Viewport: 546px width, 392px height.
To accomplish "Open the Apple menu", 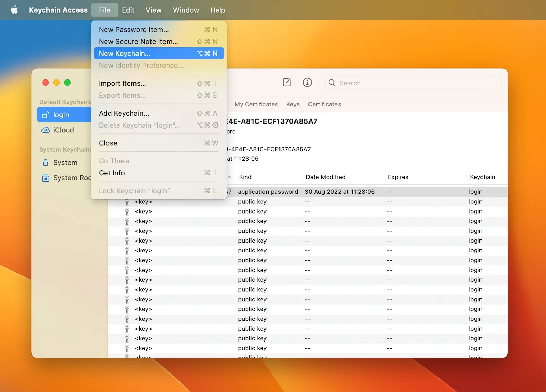I will 14,10.
